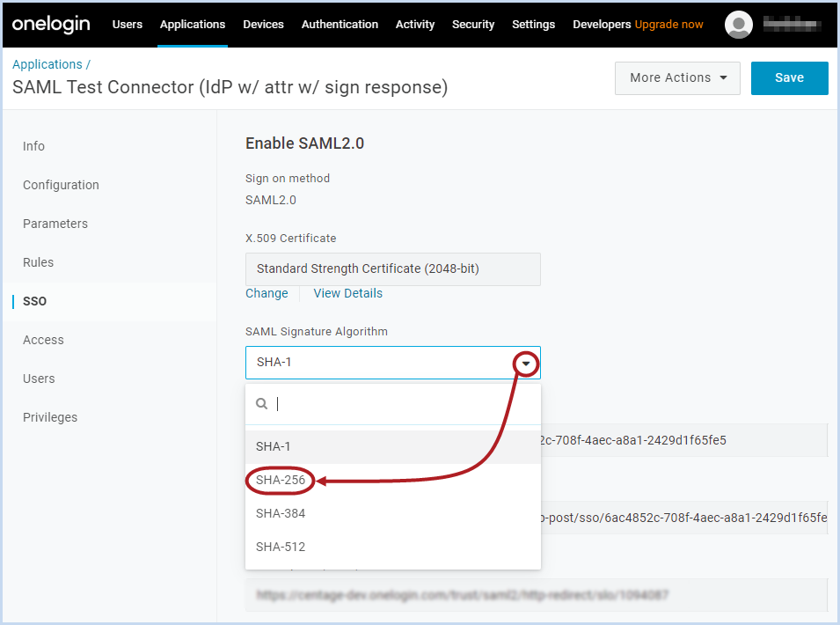The image size is (840, 625).
Task: Select SHA-1 option in dropdown list
Action: (x=392, y=446)
